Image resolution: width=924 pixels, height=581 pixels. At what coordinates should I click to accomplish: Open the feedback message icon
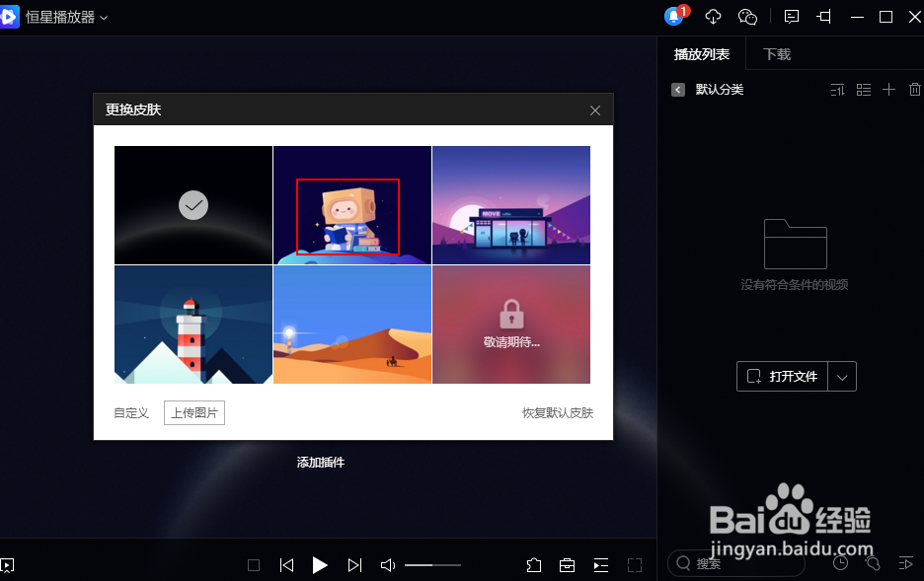792,17
